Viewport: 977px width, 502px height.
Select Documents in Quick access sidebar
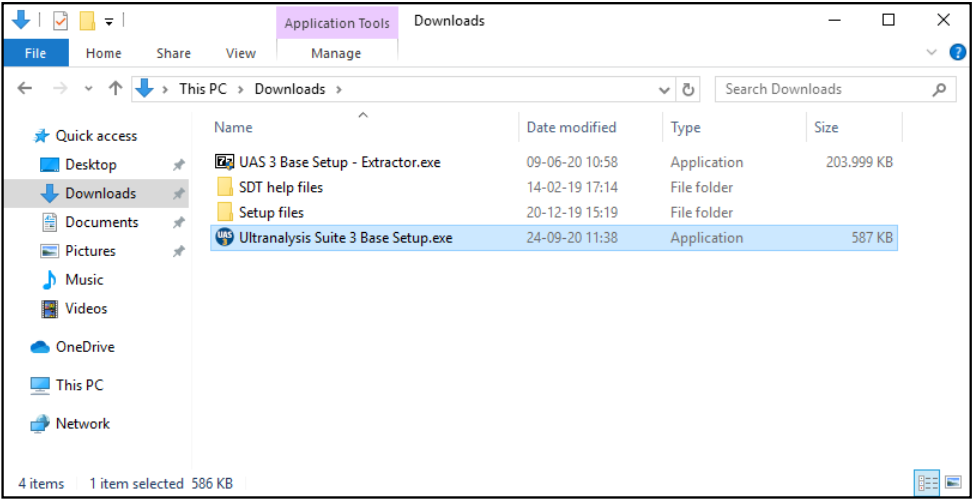(101, 222)
